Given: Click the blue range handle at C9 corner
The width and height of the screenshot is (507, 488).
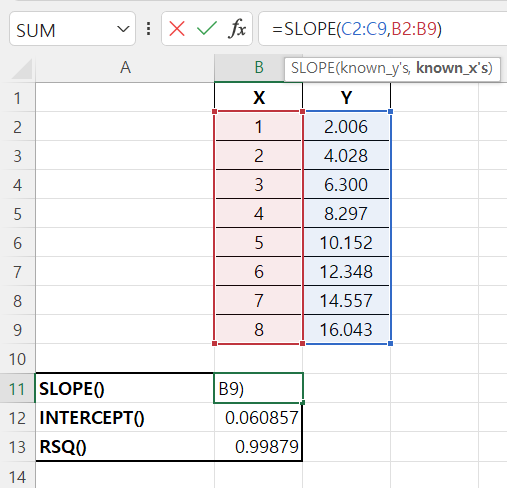Looking at the screenshot, I should click(390, 343).
